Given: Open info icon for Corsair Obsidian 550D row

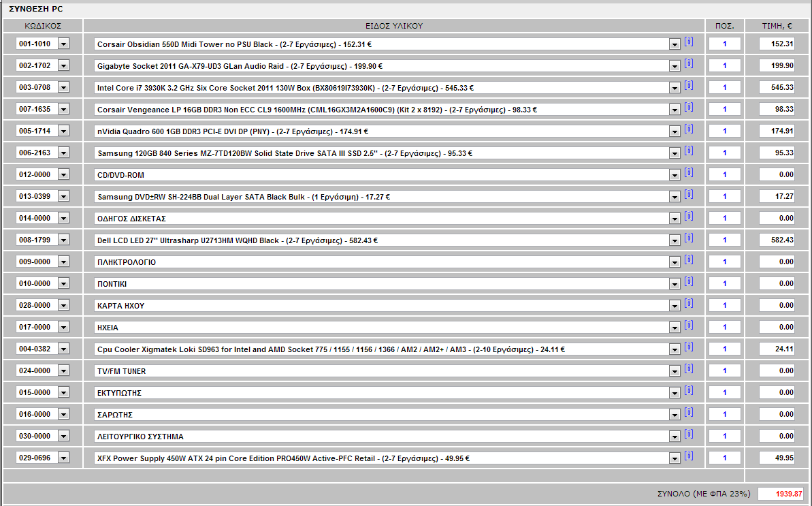Looking at the screenshot, I should pos(689,42).
